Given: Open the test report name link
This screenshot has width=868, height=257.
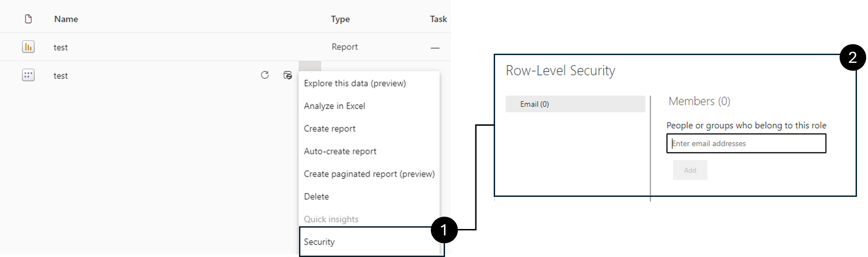Looking at the screenshot, I should tap(61, 47).
